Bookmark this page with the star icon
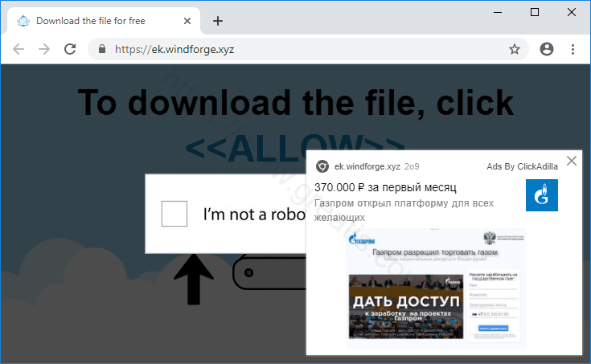This screenshot has height=364, width=591. (x=515, y=49)
